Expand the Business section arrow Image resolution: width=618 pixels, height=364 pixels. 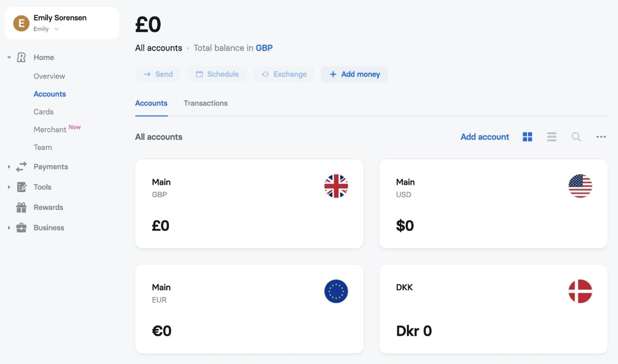pos(9,228)
